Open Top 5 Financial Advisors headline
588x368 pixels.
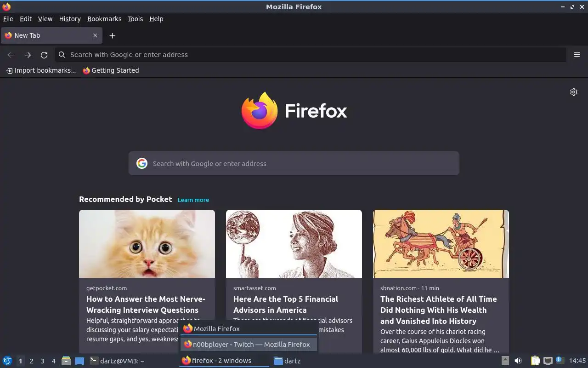[x=285, y=305]
